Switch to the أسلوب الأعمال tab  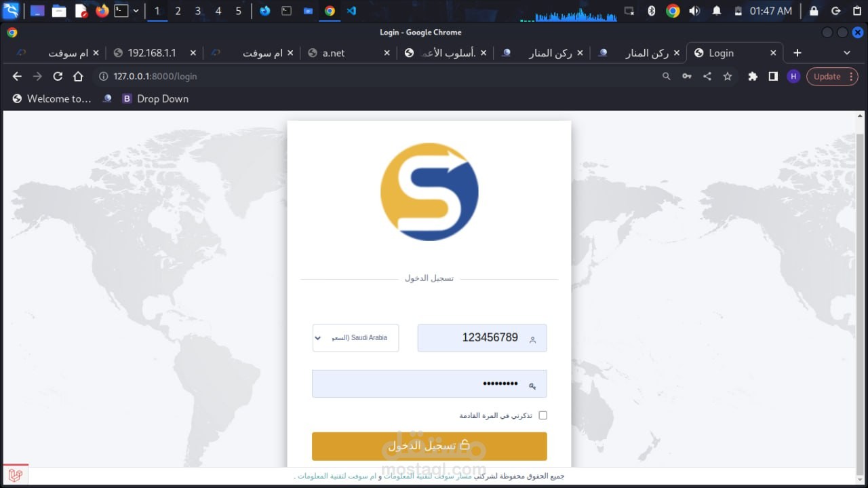click(x=447, y=53)
